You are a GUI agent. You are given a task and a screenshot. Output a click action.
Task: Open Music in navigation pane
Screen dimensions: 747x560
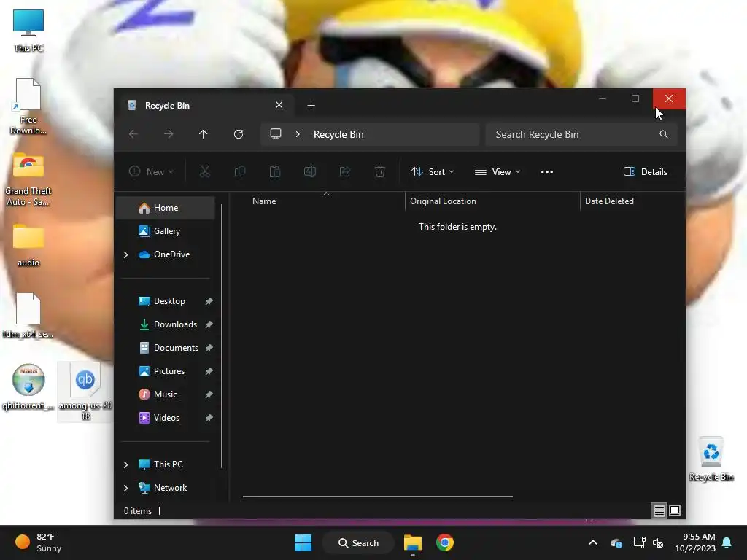pos(166,394)
